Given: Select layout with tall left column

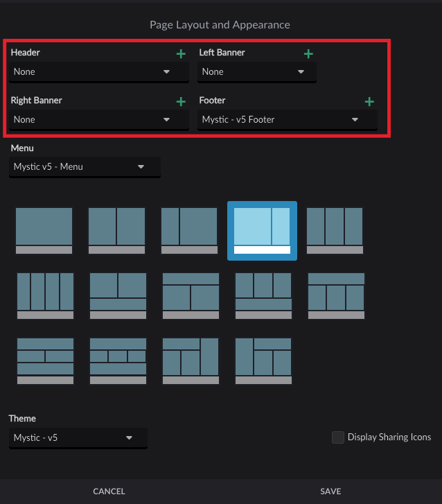Looking at the screenshot, I should tap(263, 361).
